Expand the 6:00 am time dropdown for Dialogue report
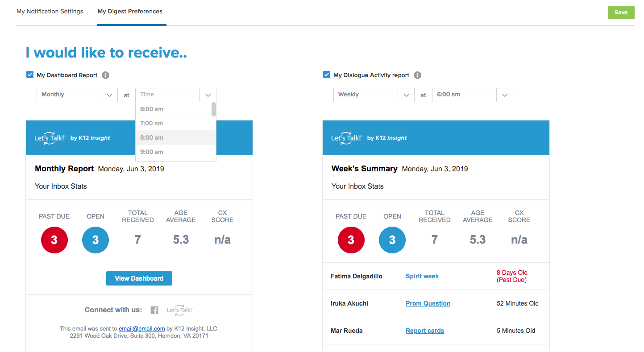The image size is (644, 352). point(472,95)
